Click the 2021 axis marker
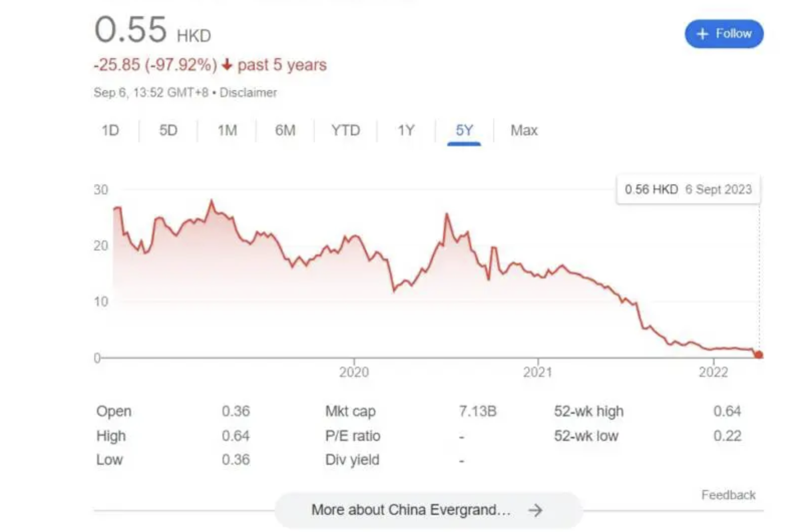Viewport: 809px width, 532px height. click(538, 371)
